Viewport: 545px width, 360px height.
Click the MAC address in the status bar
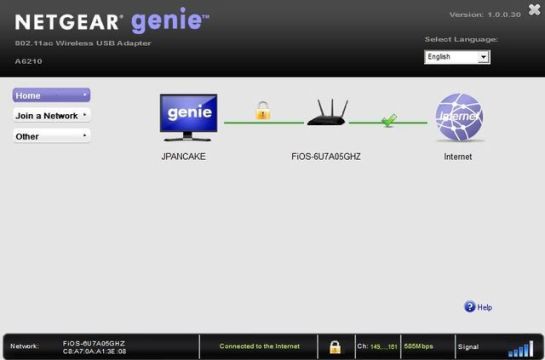click(94, 351)
